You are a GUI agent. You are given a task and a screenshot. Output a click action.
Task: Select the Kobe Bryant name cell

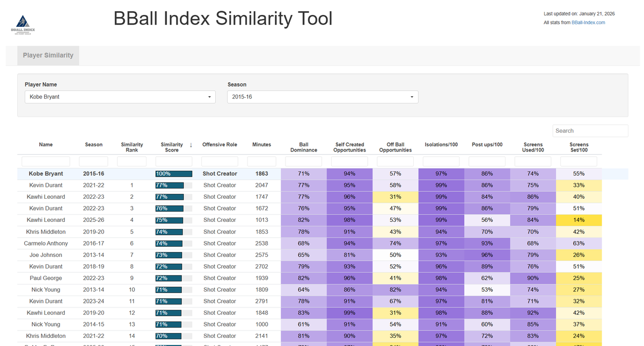click(x=46, y=174)
